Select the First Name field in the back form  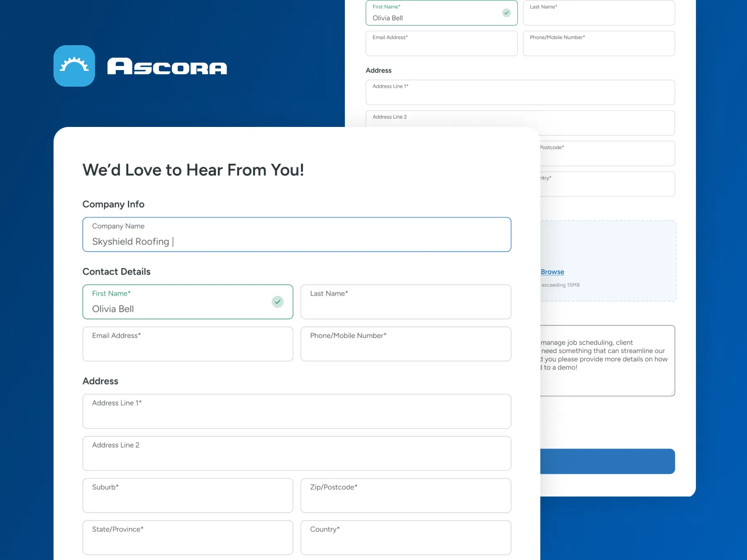[x=442, y=13]
